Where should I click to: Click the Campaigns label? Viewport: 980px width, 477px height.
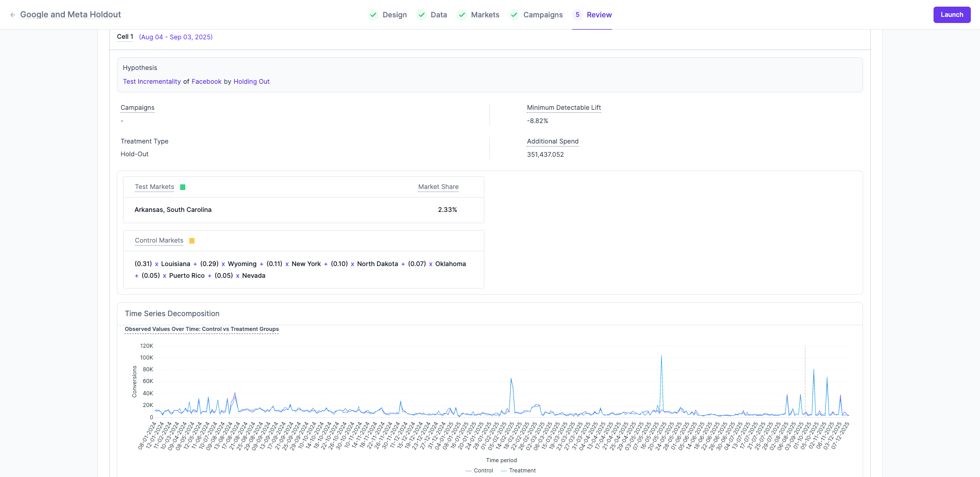click(137, 108)
